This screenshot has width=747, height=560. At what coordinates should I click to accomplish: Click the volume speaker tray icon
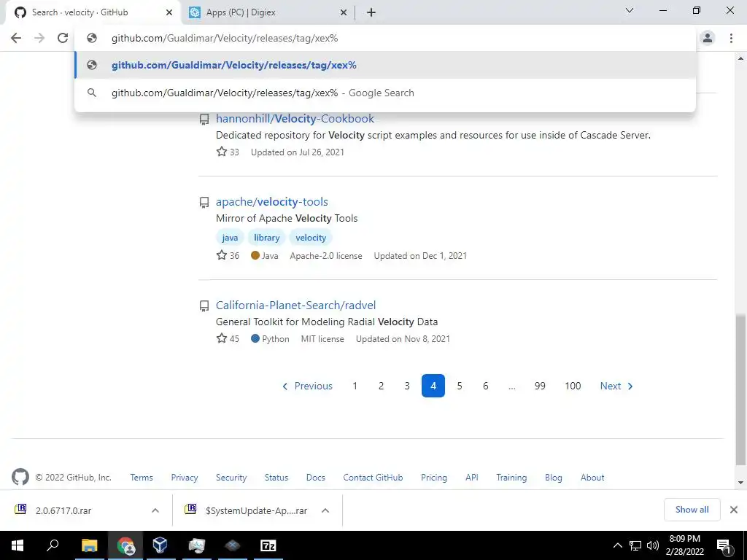click(x=653, y=545)
